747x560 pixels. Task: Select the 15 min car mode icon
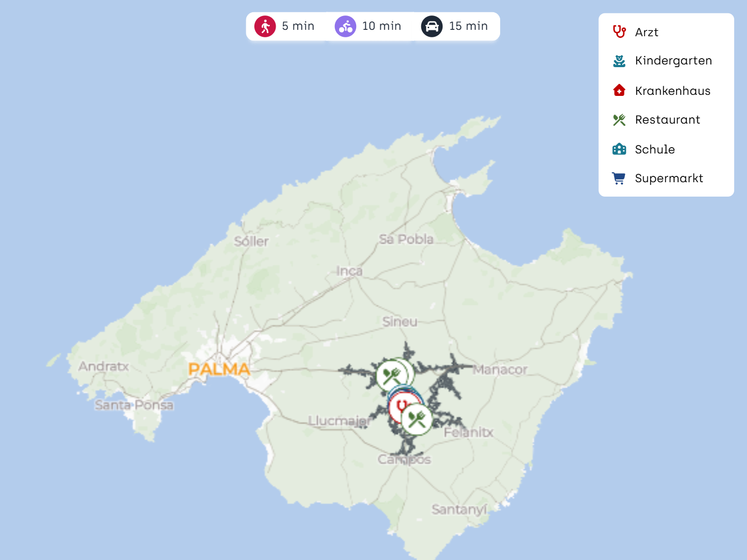point(432,26)
